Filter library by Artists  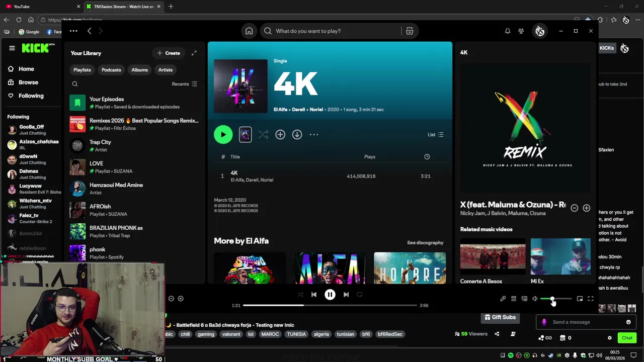pyautogui.click(x=165, y=70)
